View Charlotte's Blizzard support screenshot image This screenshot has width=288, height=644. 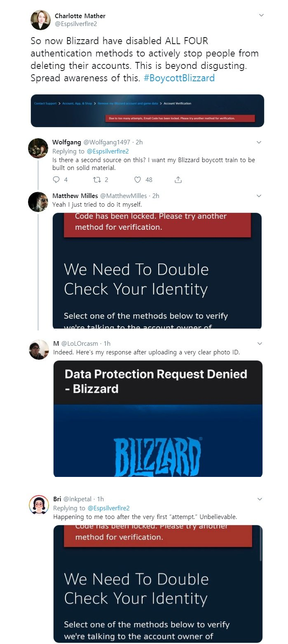coord(148,111)
